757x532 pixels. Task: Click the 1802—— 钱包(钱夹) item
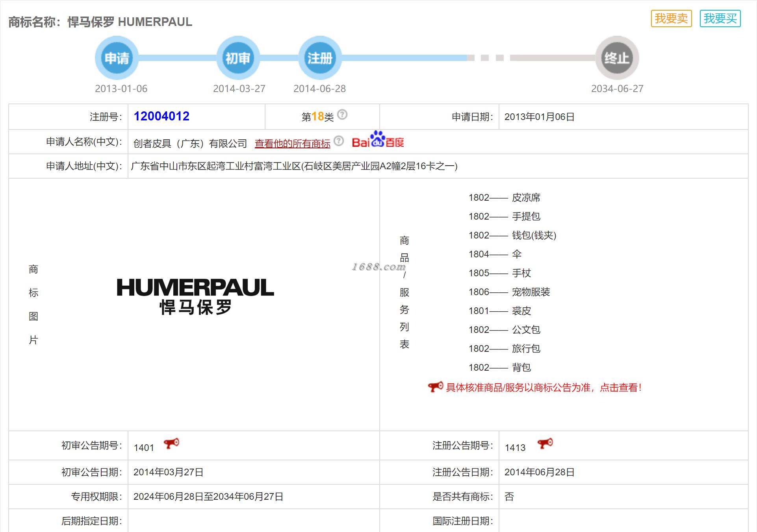(512, 235)
